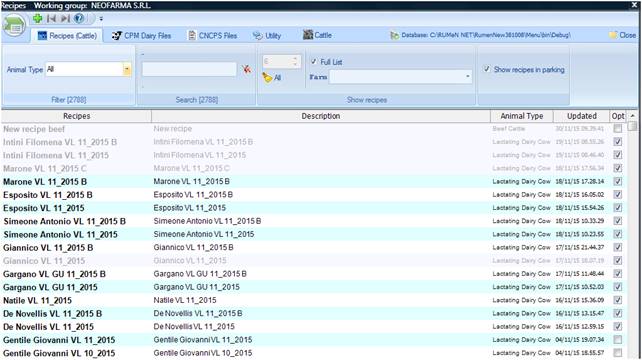
Task: Click the Recipes (Cattle) tab icon
Action: (x=42, y=36)
